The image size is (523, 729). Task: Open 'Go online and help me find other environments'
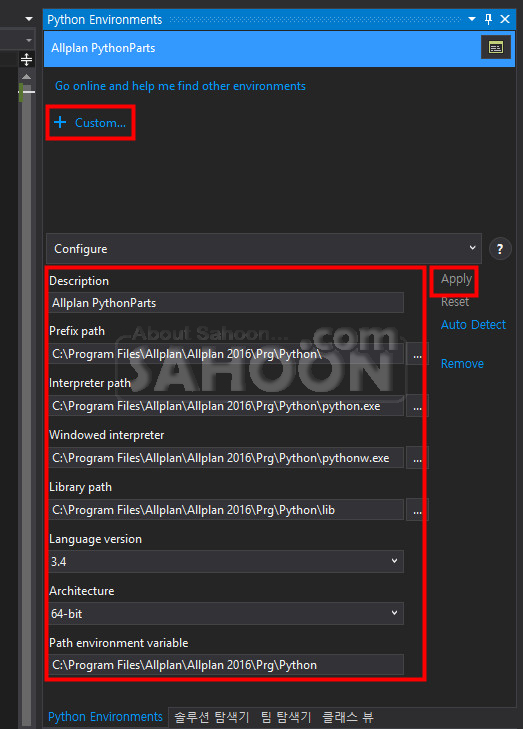click(180, 86)
